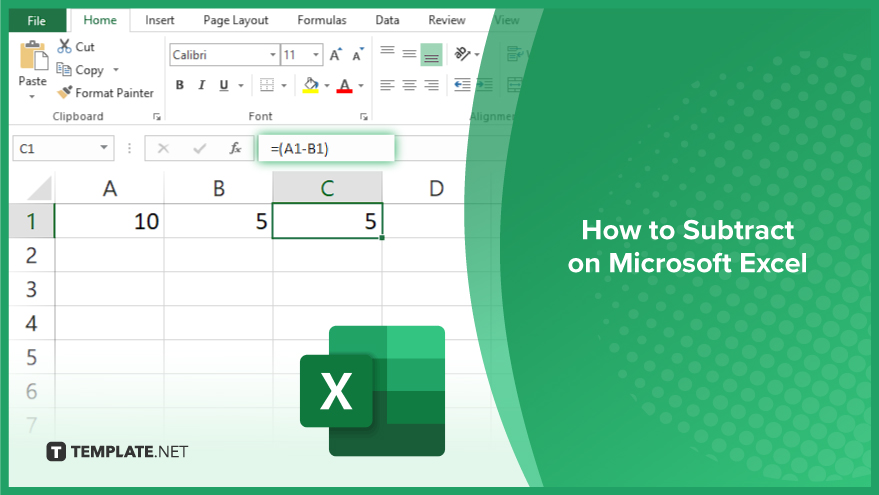Confirm formula entry with checkmark icon
Screen dimensions: 879x495
click(x=200, y=149)
